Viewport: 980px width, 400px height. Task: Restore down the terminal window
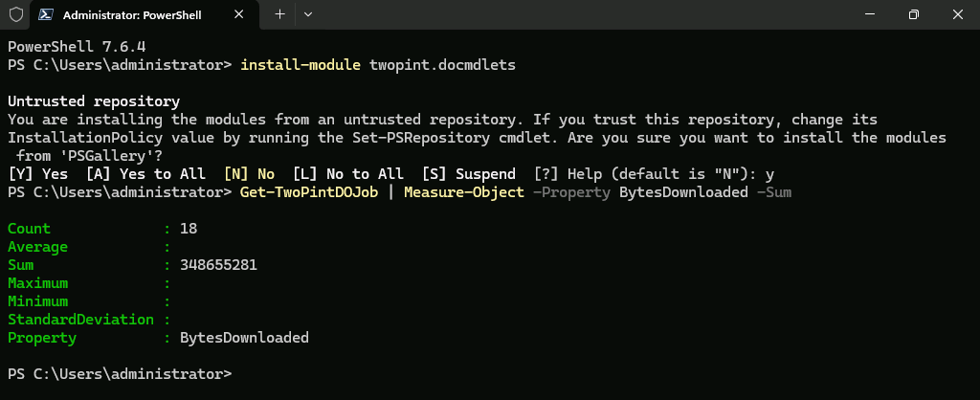pos(913,13)
